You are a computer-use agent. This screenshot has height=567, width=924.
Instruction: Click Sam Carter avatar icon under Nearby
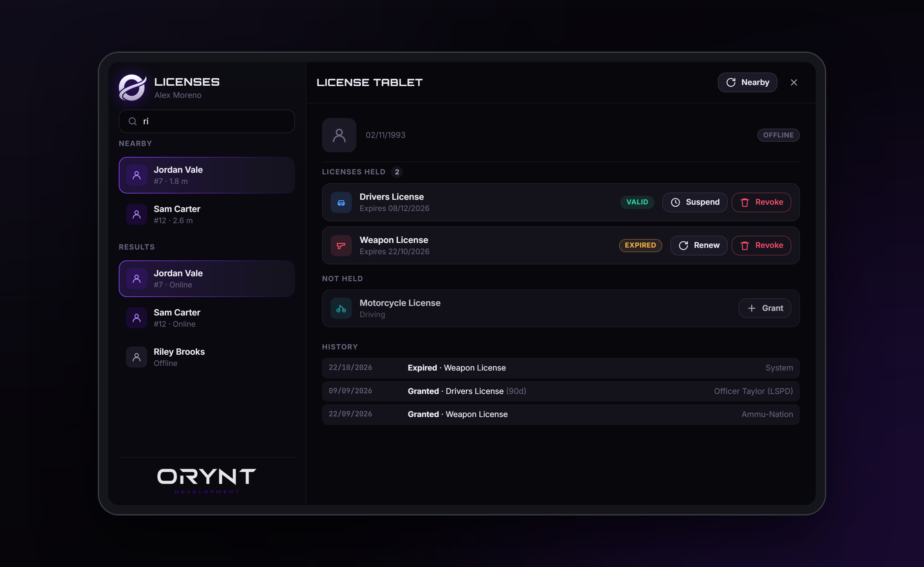point(137,215)
